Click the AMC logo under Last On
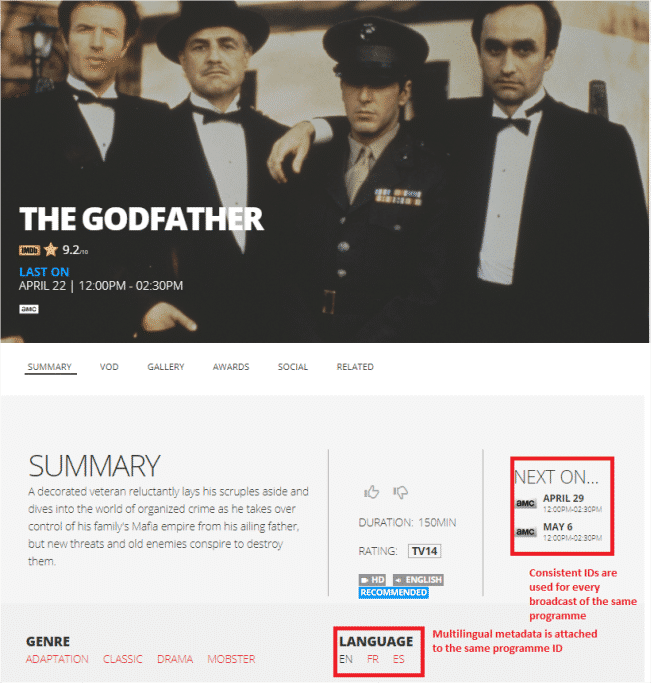Viewport: 651px width, 683px height. tap(29, 309)
